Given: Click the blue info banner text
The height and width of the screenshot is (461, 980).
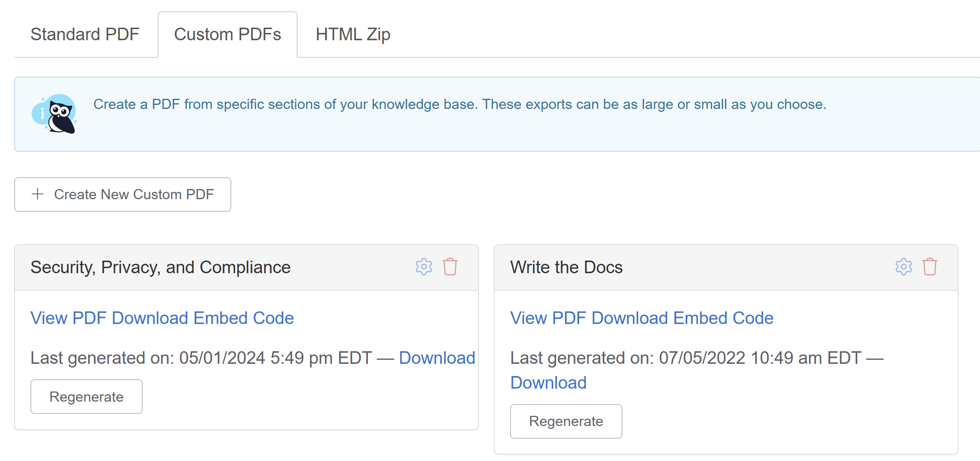Looking at the screenshot, I should click(x=459, y=104).
